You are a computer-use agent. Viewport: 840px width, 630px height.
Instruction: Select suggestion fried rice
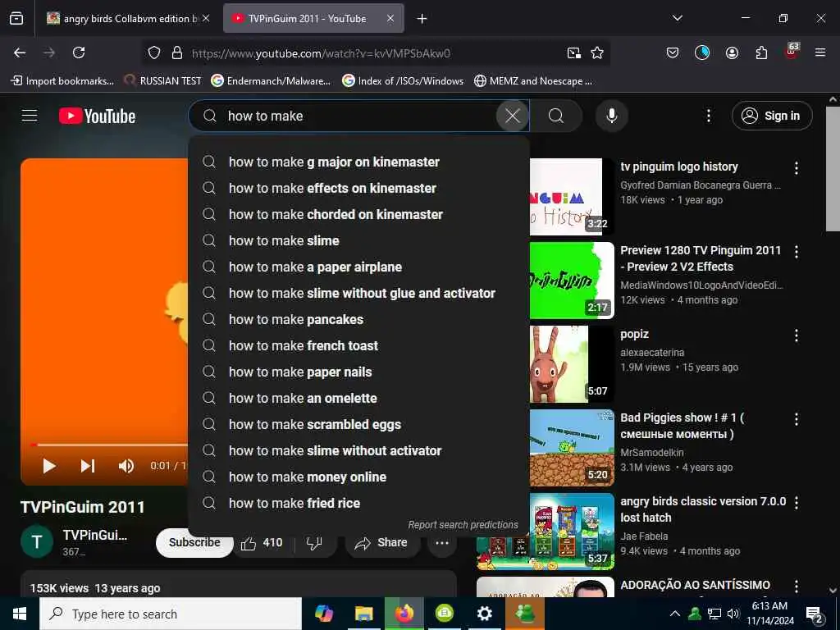pos(359,503)
